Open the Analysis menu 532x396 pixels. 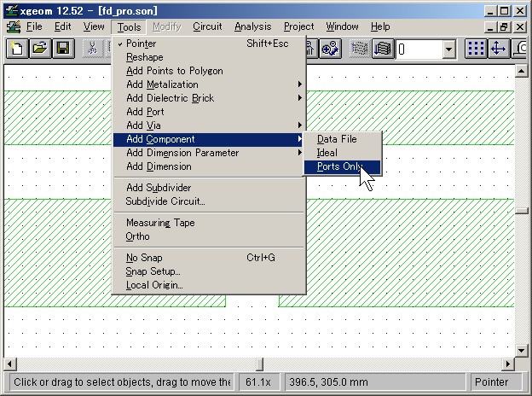(252, 26)
